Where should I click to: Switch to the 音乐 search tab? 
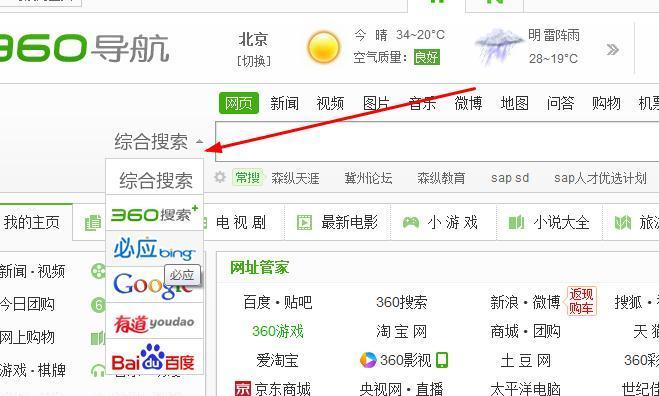(422, 103)
